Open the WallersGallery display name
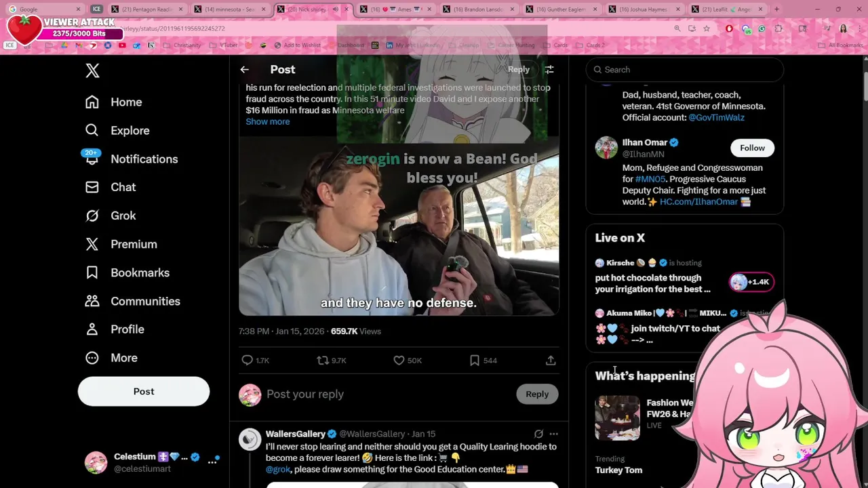The height and width of the screenshot is (488, 868). coord(296,434)
